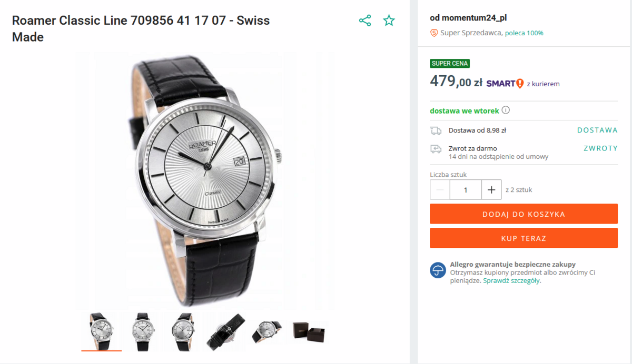Click the SMART! logo
The height and width of the screenshot is (364, 632).
click(505, 83)
